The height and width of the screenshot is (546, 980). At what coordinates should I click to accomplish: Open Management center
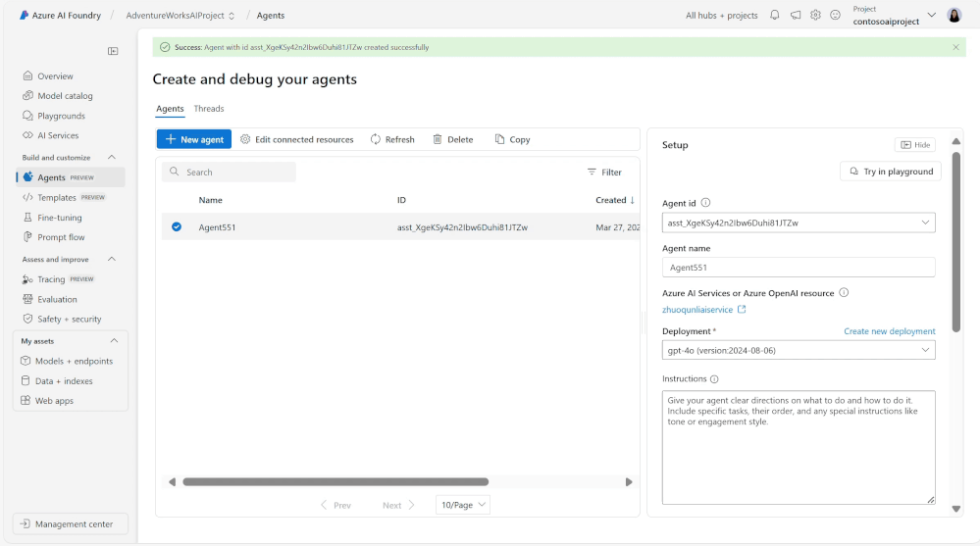coord(70,524)
